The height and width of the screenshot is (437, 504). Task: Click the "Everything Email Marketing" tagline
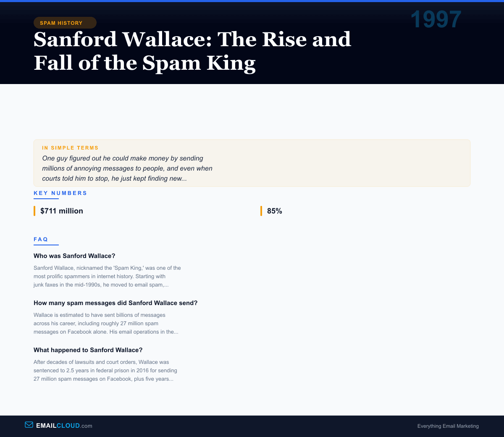[448, 426]
